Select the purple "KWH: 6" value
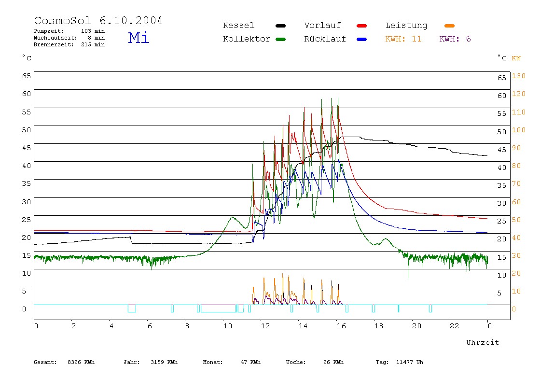 (x=455, y=39)
